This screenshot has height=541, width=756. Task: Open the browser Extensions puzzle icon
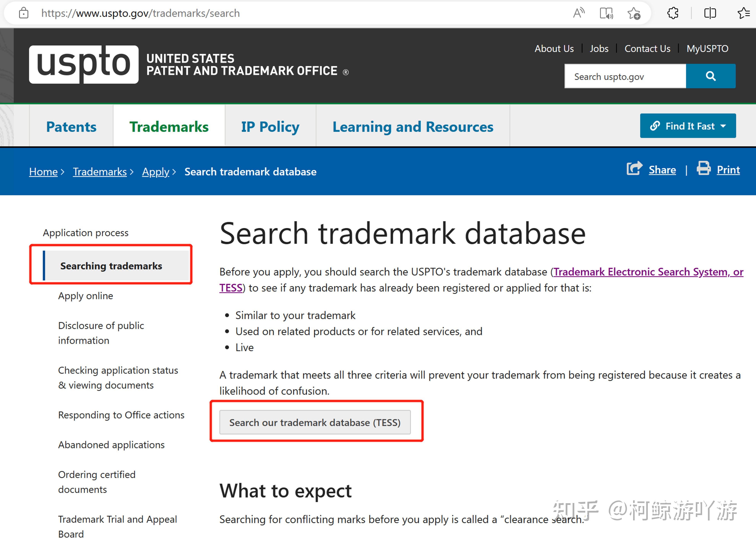pos(672,13)
